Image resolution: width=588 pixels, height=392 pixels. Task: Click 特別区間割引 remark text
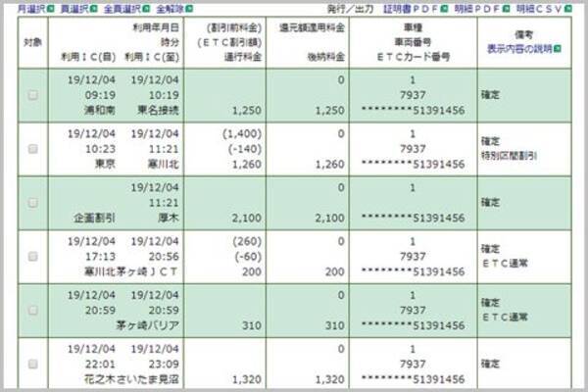[x=509, y=156]
